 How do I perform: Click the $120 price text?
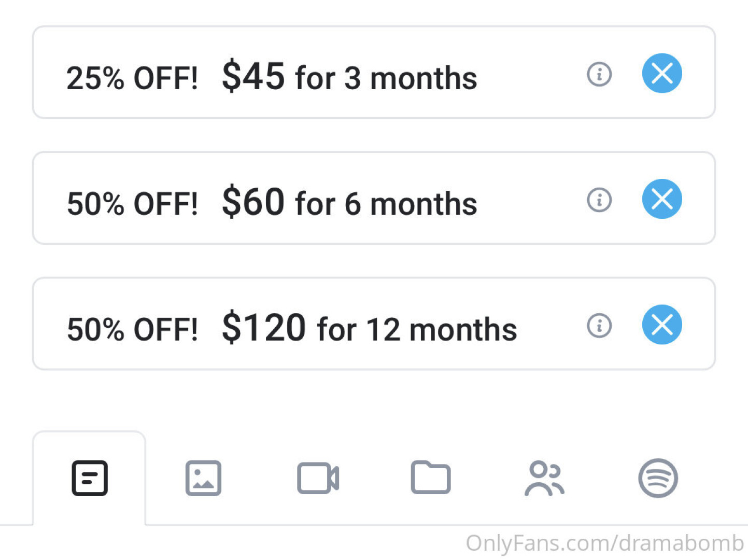pos(264,328)
